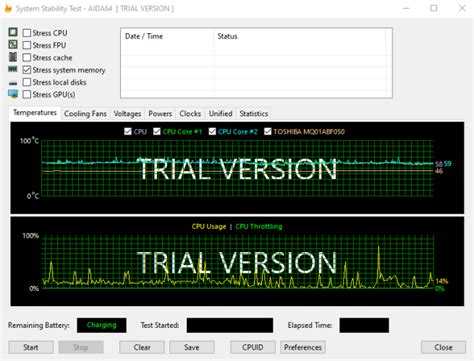Click the cache chip icon beside Stress cache

click(13, 57)
